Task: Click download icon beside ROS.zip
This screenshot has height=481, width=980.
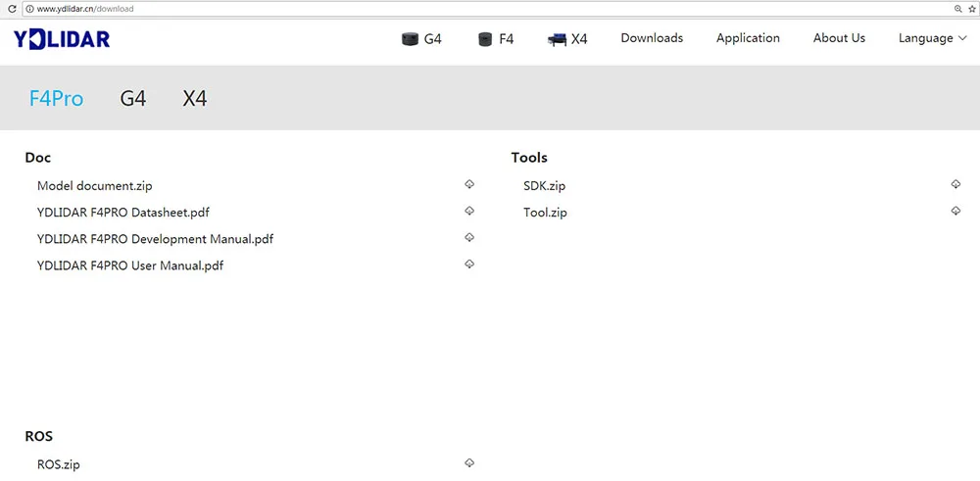Action: coord(469,463)
